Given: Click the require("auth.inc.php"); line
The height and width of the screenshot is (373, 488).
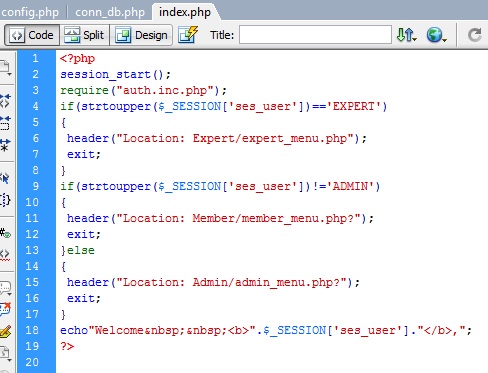Looking at the screenshot, I should [143, 90].
